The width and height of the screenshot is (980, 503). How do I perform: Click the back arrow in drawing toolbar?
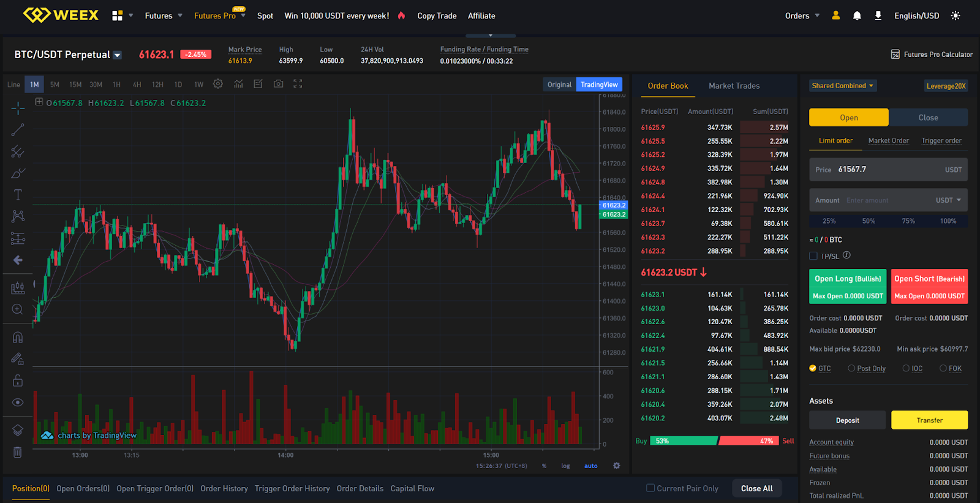(18, 260)
